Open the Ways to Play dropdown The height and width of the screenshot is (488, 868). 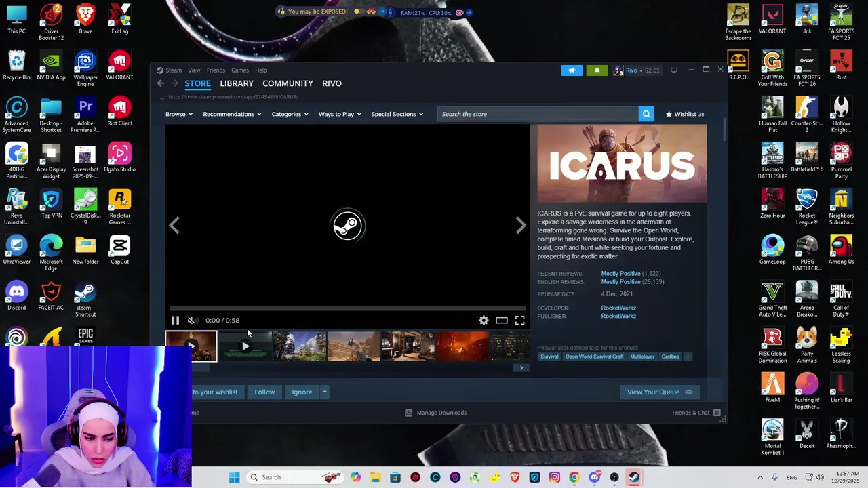click(340, 114)
